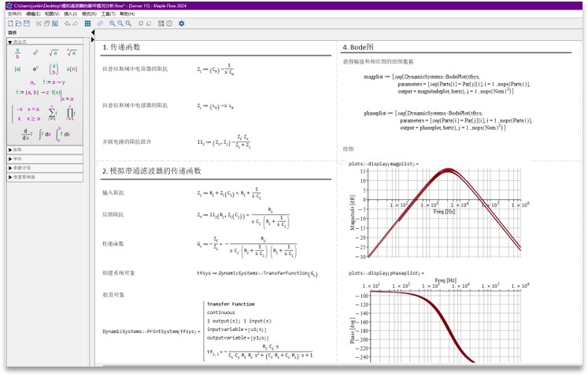The height and width of the screenshot is (376, 588).
Task: Insert the product template
Action: [71, 113]
